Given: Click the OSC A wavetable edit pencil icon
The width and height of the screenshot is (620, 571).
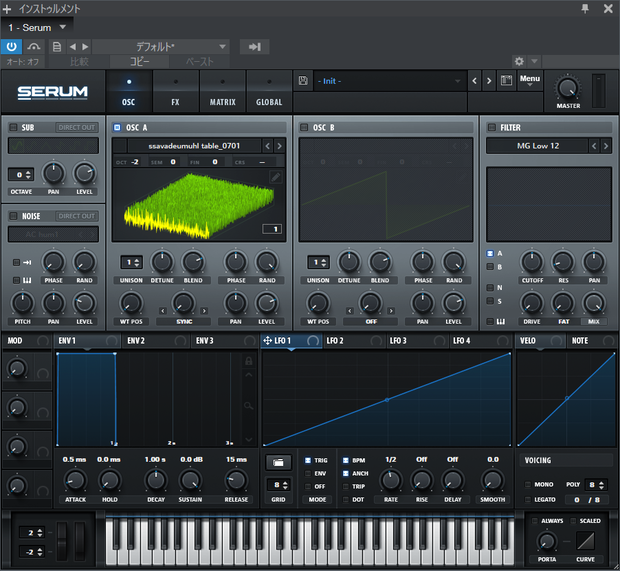Looking at the screenshot, I should tap(276, 176).
